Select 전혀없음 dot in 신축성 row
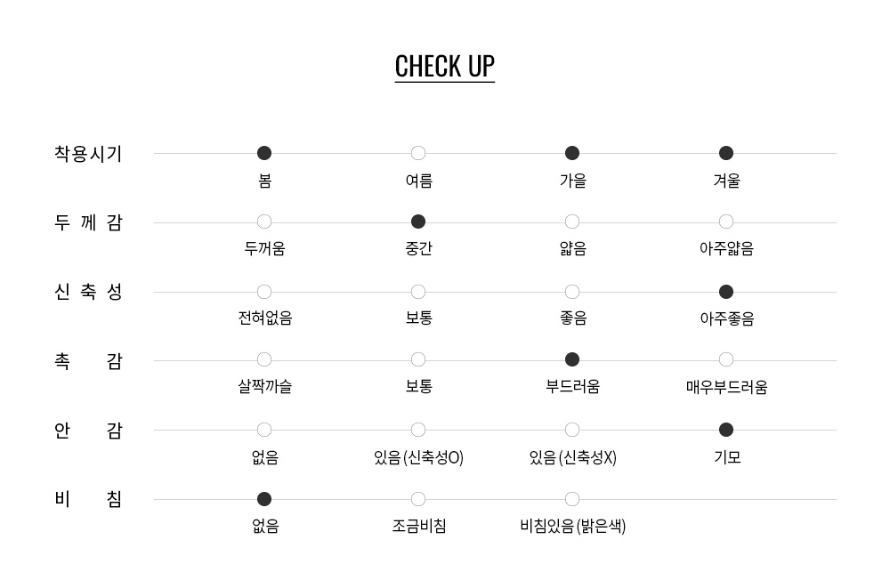This screenshot has width=890, height=588. tap(264, 292)
